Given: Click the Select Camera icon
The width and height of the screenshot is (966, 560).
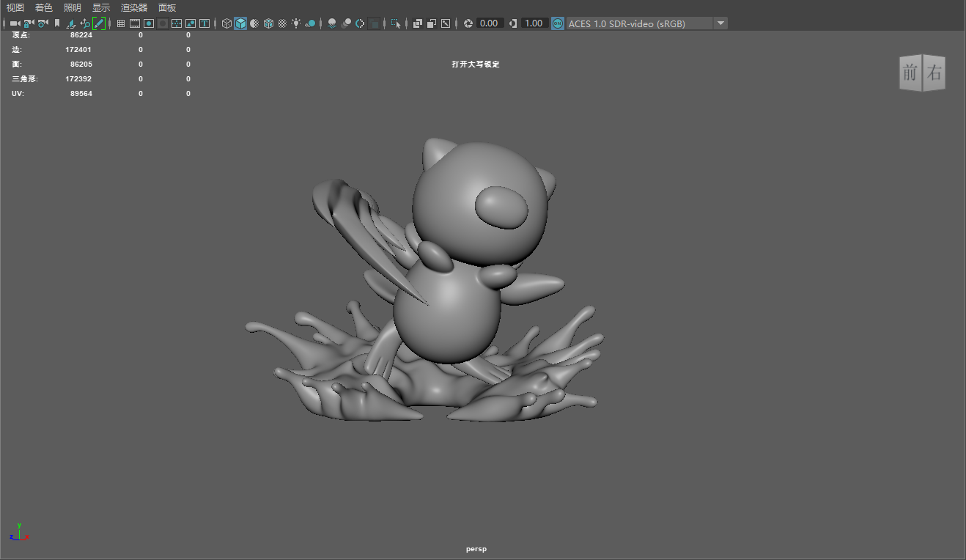Looking at the screenshot, I should point(15,23).
